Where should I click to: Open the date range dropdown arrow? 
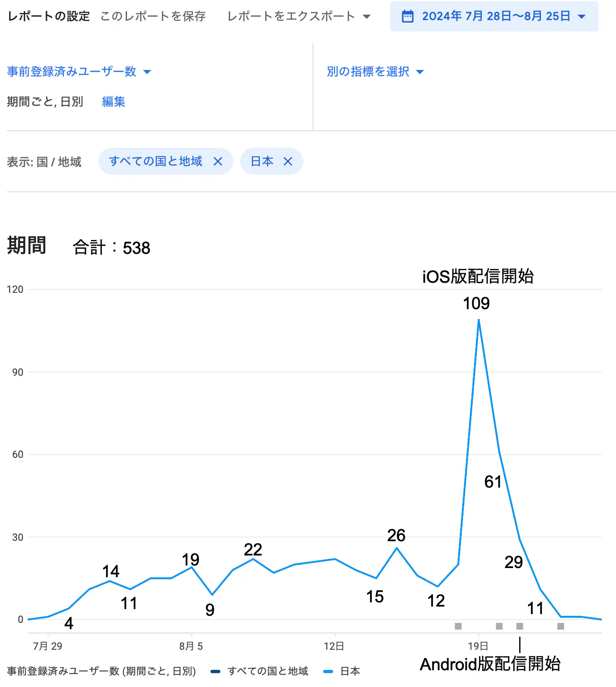click(x=582, y=17)
